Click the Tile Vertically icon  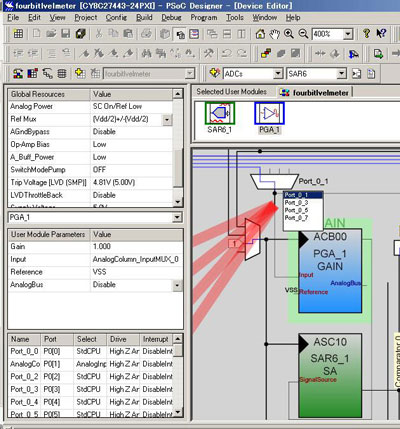pos(241,34)
